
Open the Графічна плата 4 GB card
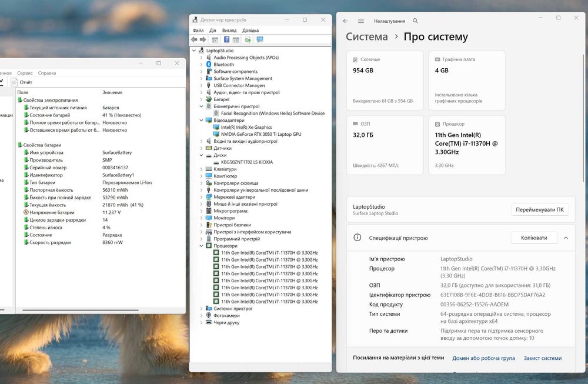pyautogui.click(x=467, y=81)
